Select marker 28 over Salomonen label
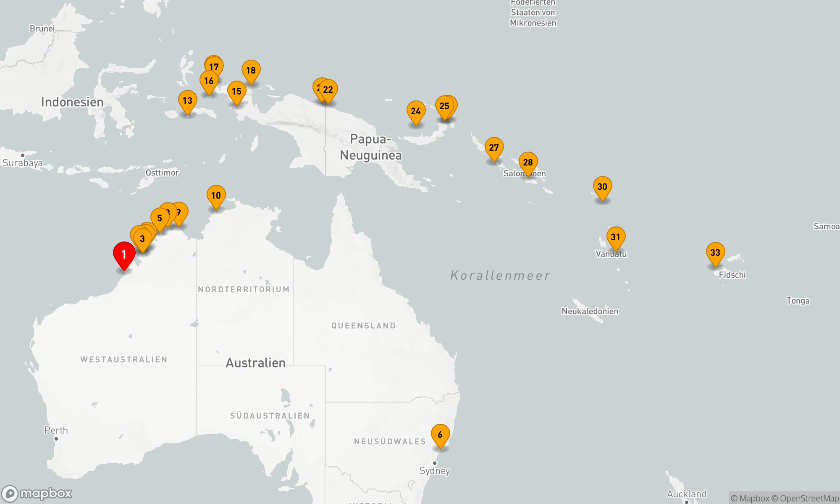This screenshot has width=840, height=504. (x=528, y=162)
